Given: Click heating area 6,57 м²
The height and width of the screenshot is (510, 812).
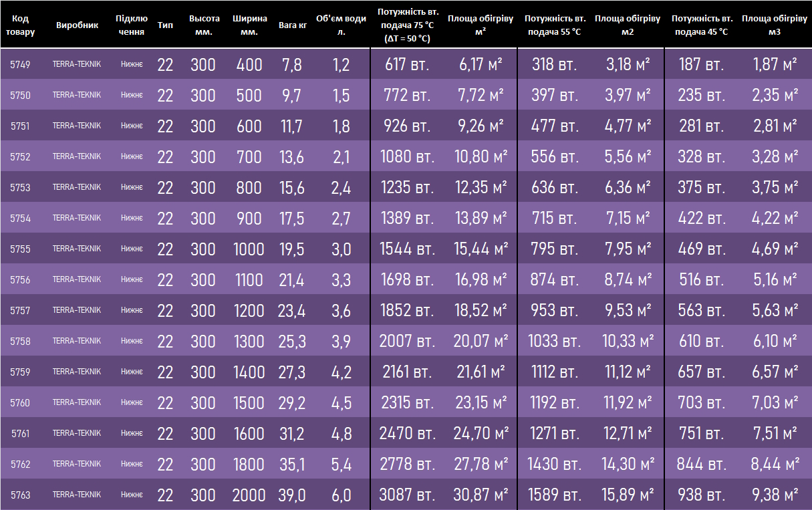Looking at the screenshot, I should click(775, 372).
